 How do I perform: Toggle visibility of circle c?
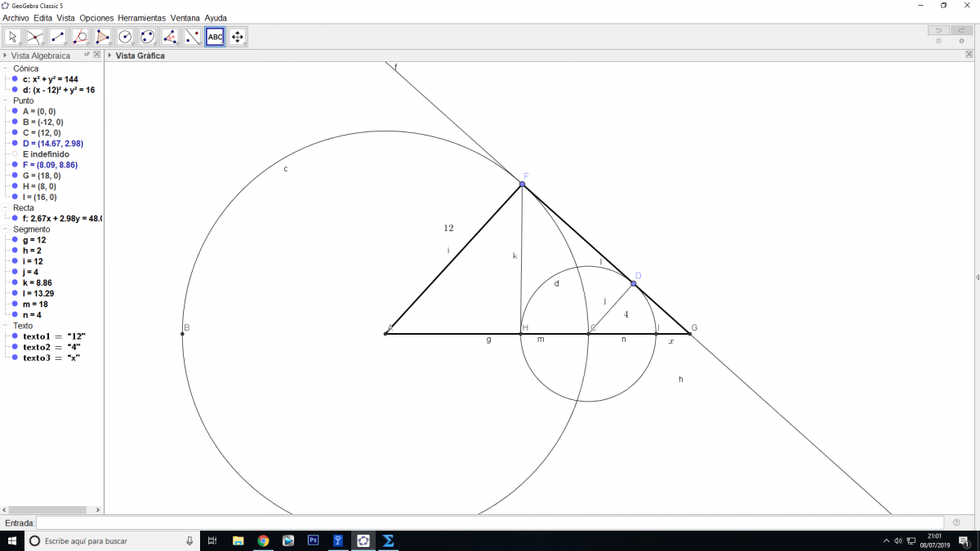coord(15,79)
